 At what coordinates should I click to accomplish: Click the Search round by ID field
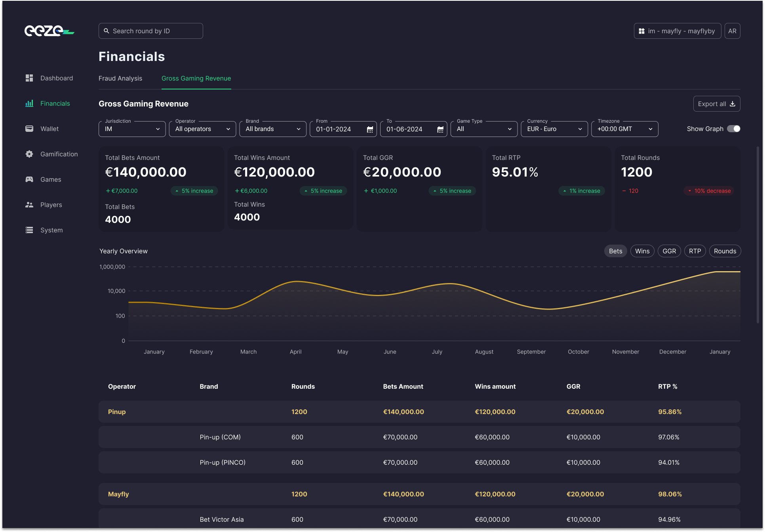150,30
